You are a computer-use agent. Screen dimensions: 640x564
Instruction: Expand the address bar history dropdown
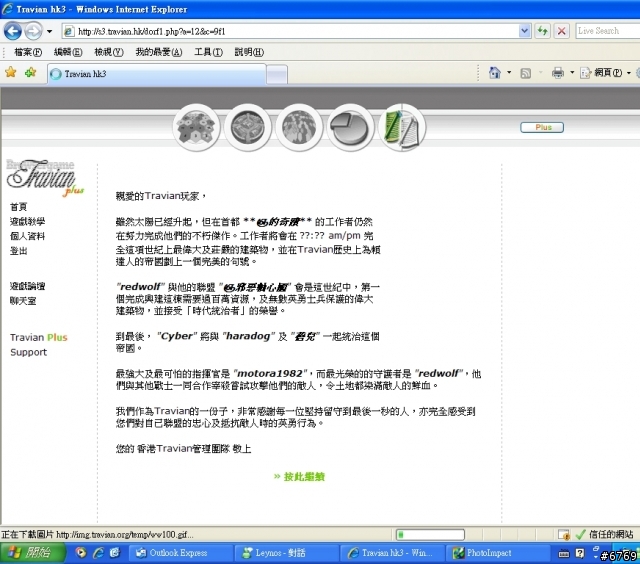(x=524, y=31)
